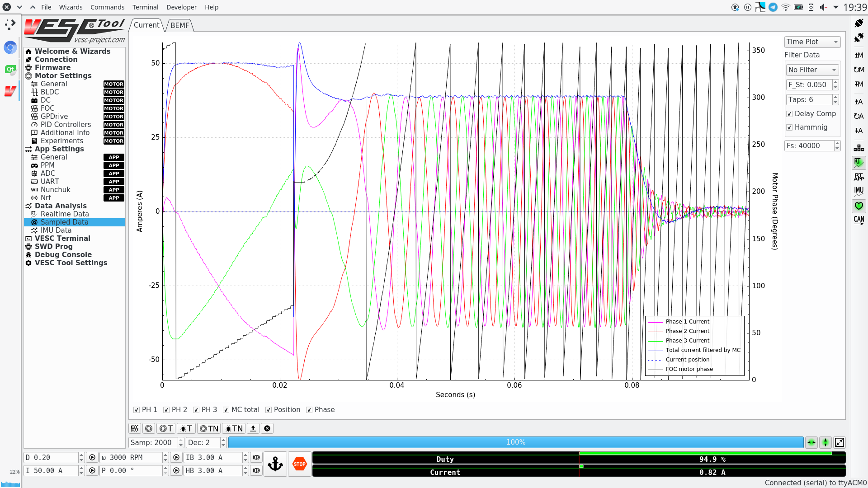The image size is (868, 488).
Task: Toggle the Hammnig checkbox
Action: [x=789, y=127]
